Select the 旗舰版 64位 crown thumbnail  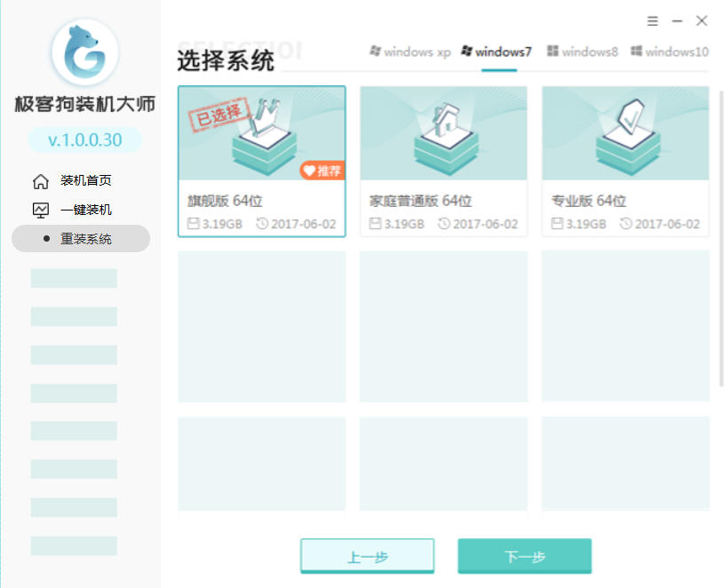(262, 133)
